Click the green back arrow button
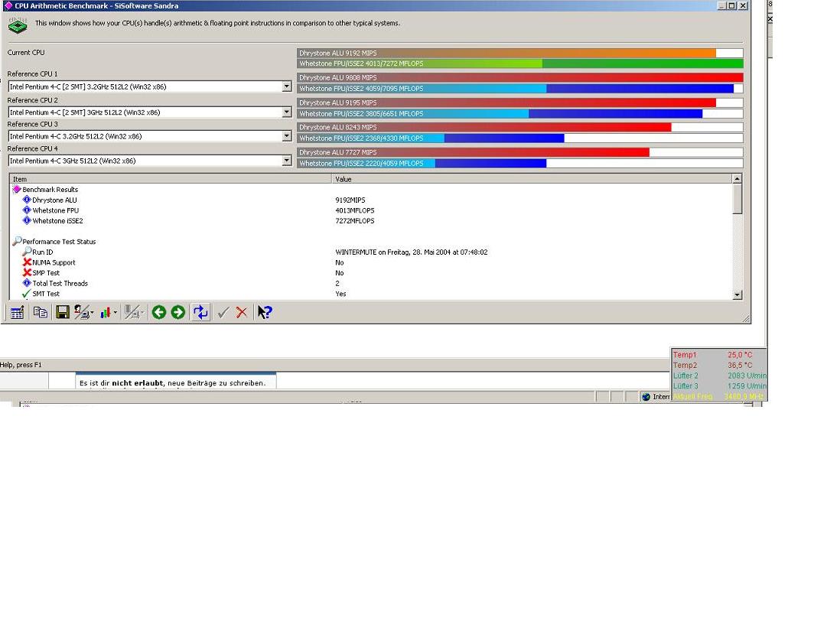Screen dimensions: 814x644 tap(159, 312)
